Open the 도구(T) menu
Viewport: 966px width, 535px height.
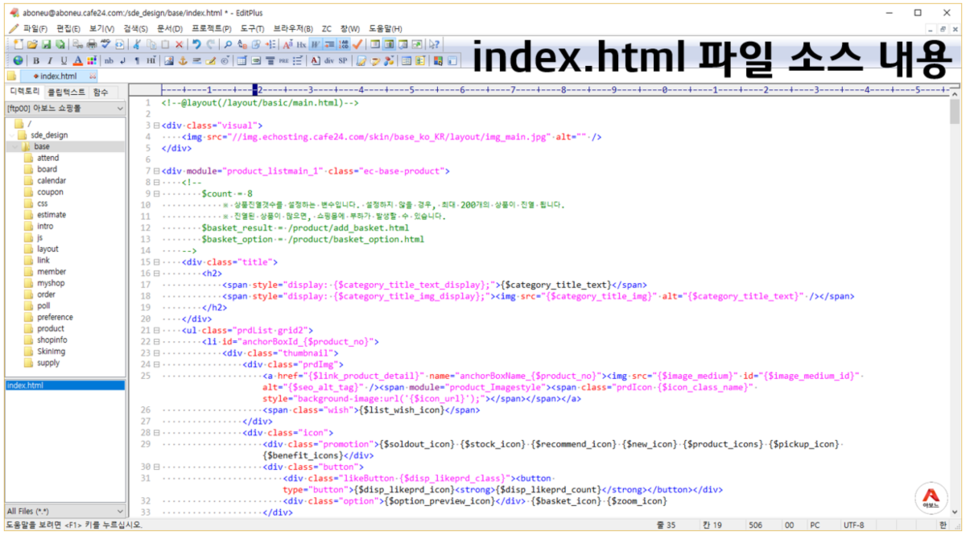[x=252, y=29]
